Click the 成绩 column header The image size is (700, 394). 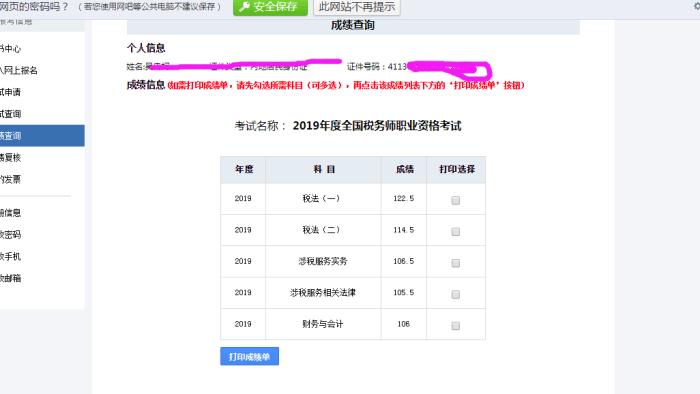click(404, 169)
